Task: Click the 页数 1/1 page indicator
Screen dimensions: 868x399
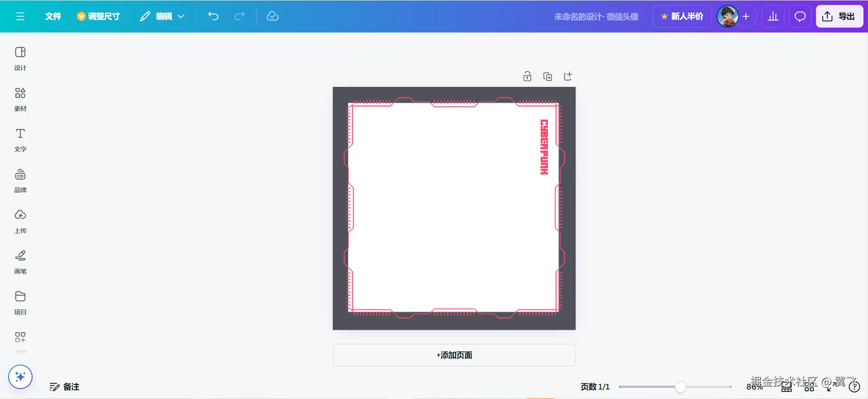Action: point(595,387)
